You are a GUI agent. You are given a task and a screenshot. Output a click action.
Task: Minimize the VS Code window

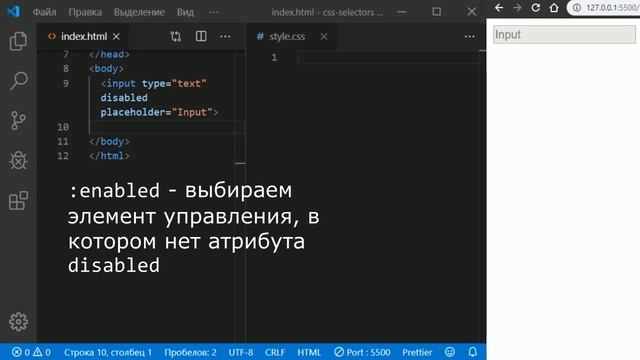[x=402, y=12]
